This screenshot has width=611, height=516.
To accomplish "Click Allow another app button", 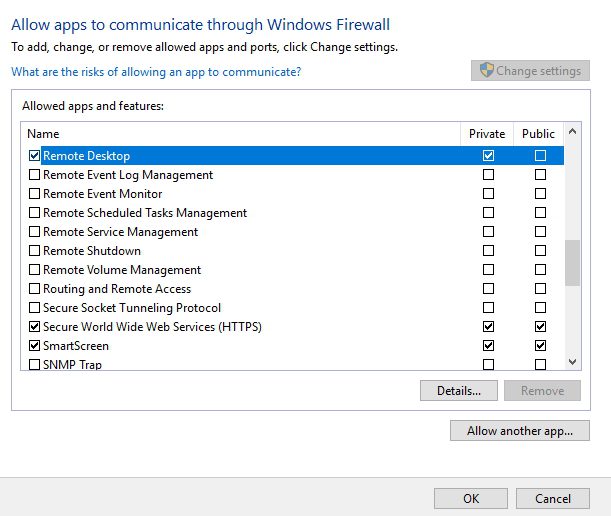I will coord(520,431).
